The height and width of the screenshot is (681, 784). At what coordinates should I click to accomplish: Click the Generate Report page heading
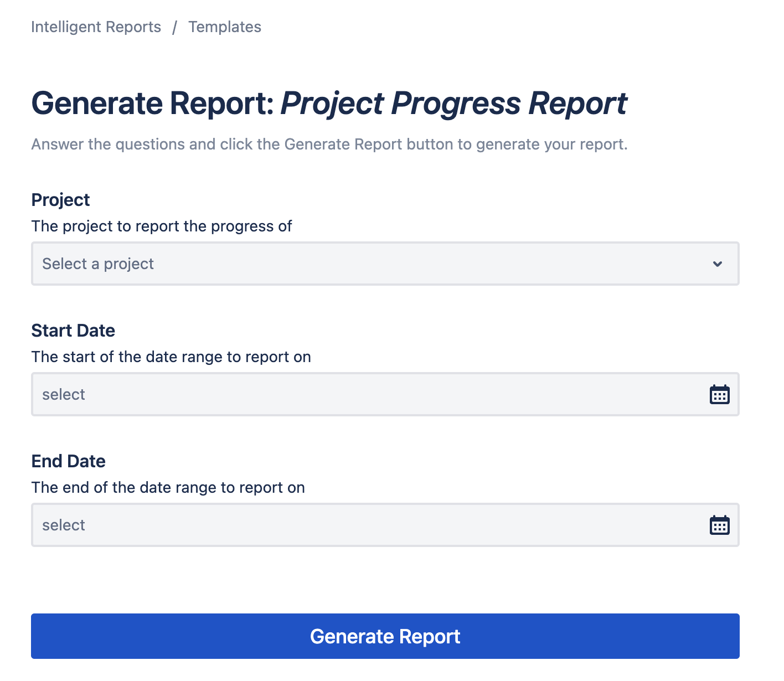(x=329, y=103)
